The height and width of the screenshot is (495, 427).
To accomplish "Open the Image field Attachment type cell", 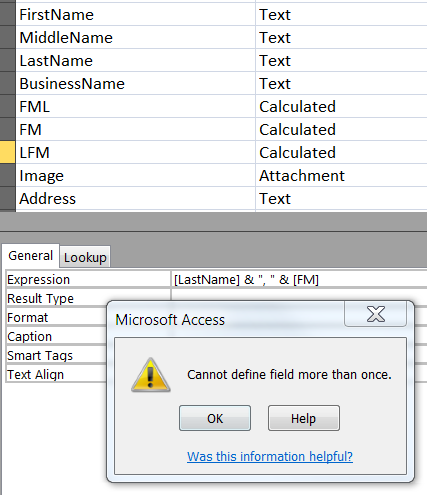I will tap(342, 176).
